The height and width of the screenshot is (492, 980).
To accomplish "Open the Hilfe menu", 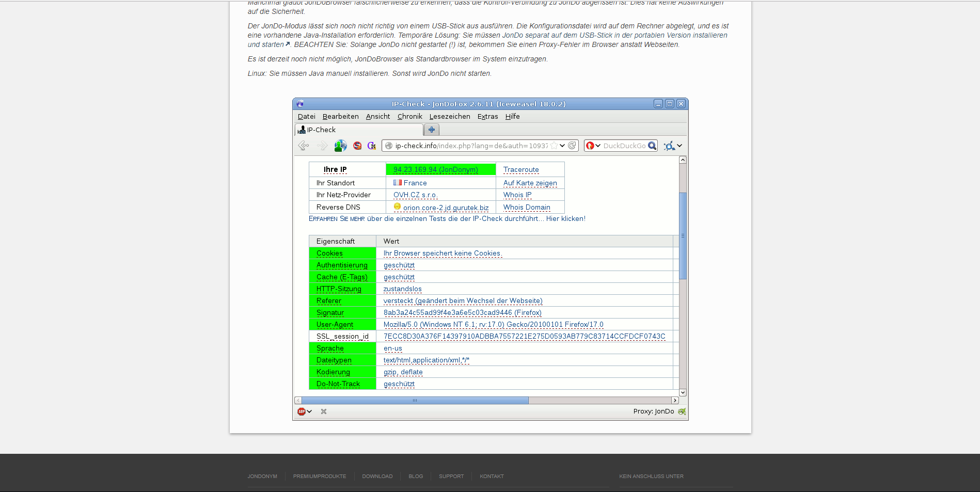I will click(513, 117).
